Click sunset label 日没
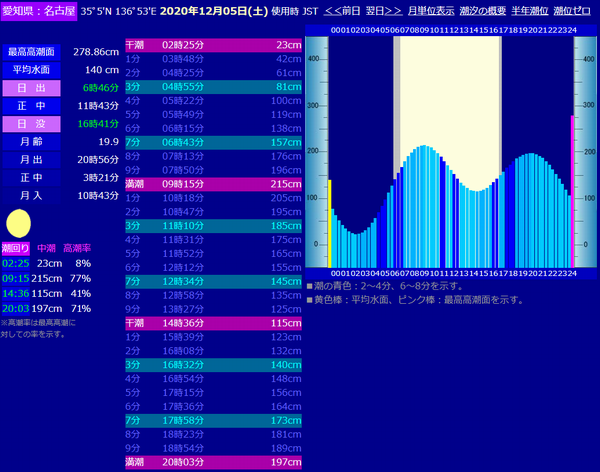 (31, 124)
